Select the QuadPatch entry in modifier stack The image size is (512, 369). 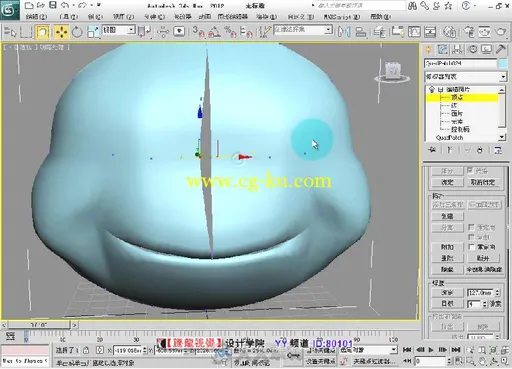coord(450,137)
